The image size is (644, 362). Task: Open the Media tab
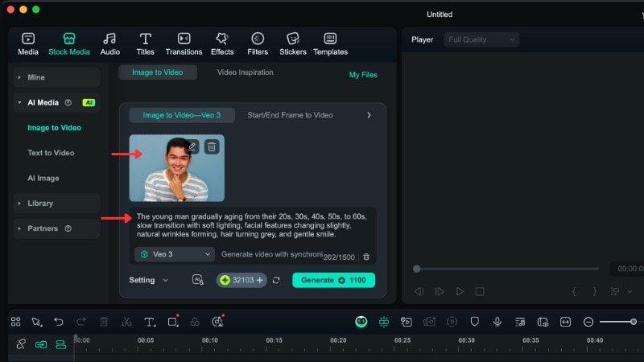pos(28,44)
